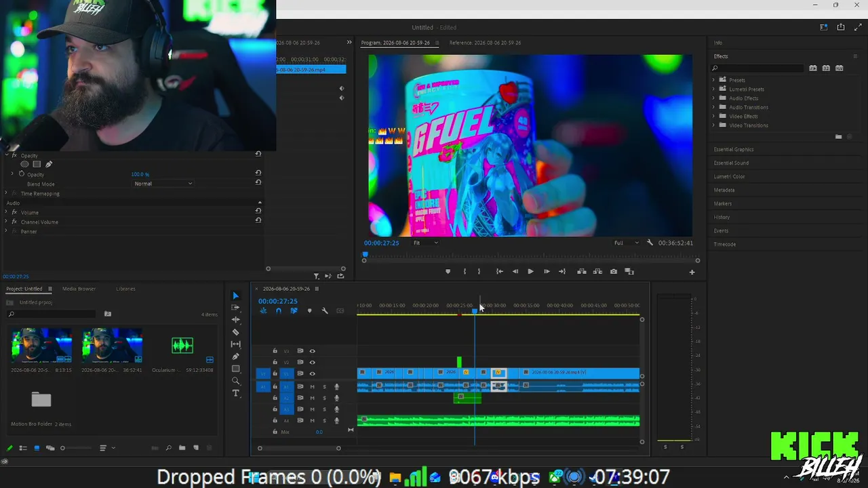
Task: Open the Fit zoom level dropdown
Action: [x=426, y=243]
